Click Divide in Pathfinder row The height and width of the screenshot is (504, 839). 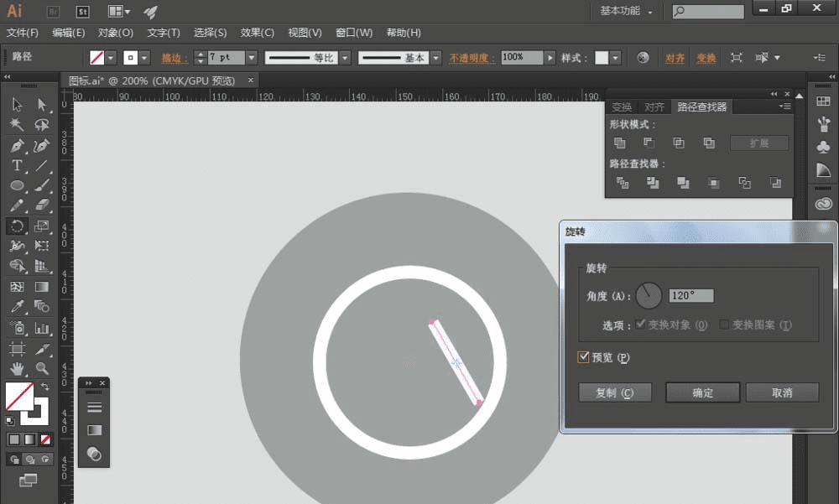[623, 183]
